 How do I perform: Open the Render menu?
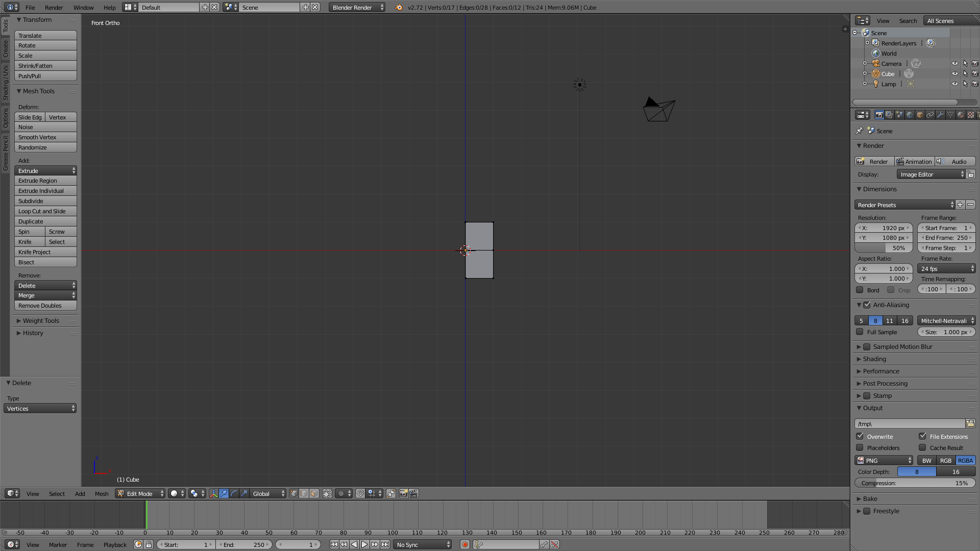[54, 7]
